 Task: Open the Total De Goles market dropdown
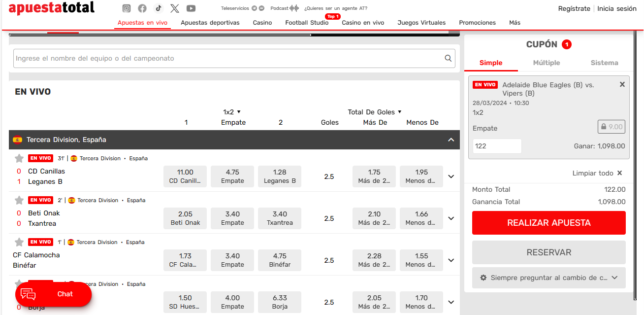coord(375,112)
